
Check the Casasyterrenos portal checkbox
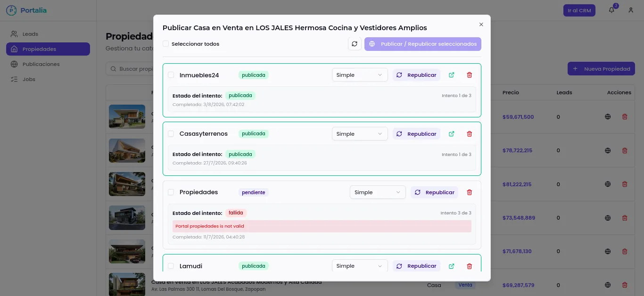click(x=171, y=134)
